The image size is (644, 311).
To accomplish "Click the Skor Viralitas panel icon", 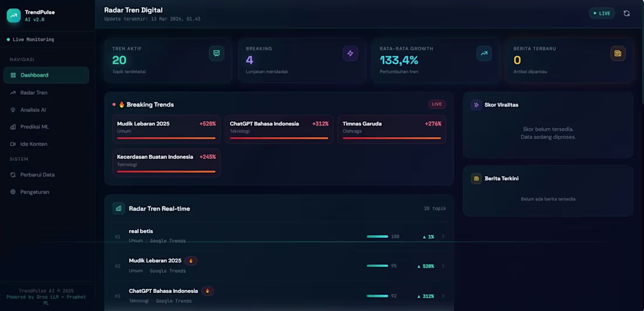I will [477, 105].
